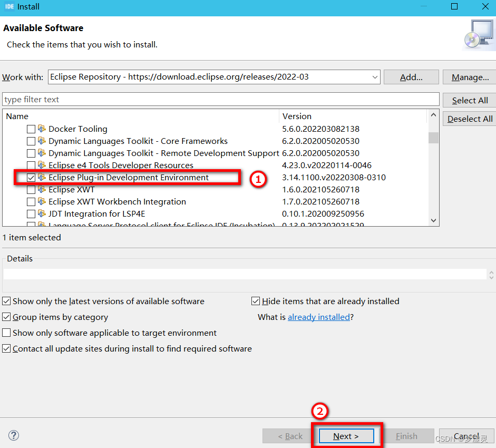This screenshot has height=448, width=496.
Task: Maximize the Install dialog window
Action: pyautogui.click(x=454, y=6)
